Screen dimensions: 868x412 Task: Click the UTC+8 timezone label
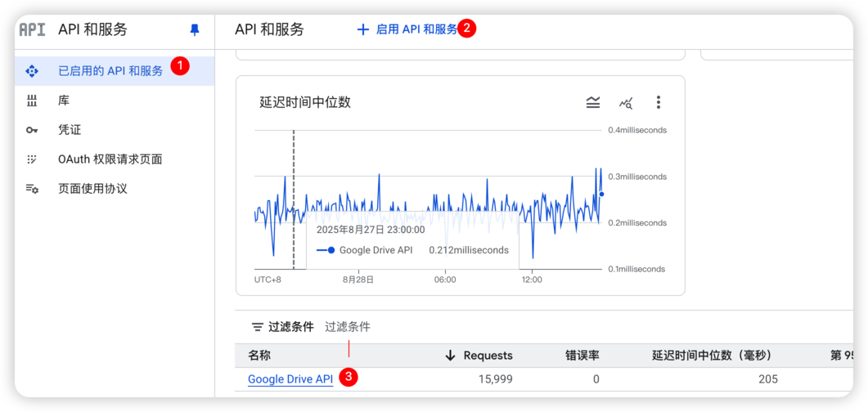pos(268,280)
